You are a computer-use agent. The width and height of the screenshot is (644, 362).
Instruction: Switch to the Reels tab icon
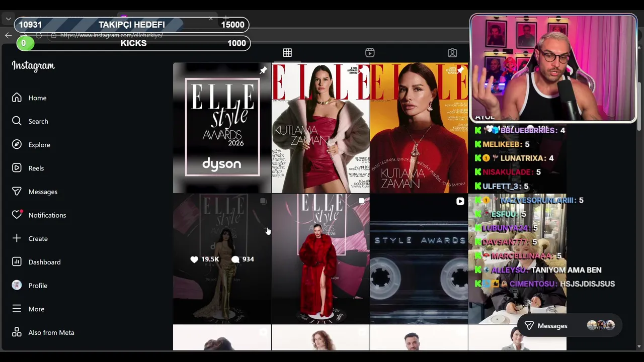click(370, 53)
